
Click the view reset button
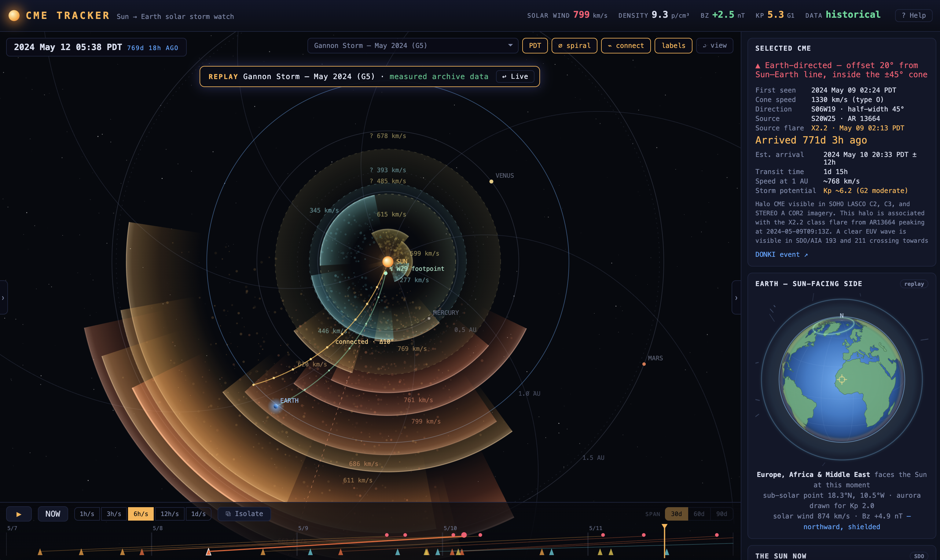[x=714, y=46]
